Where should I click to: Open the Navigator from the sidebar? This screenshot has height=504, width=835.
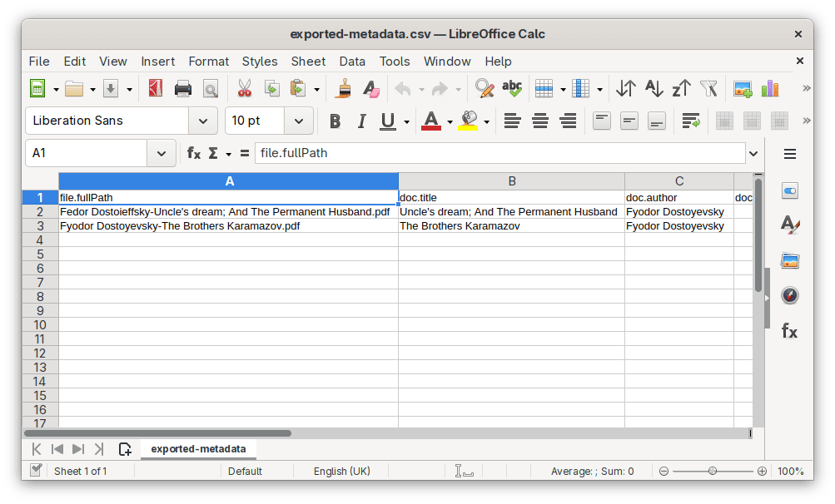pos(789,295)
